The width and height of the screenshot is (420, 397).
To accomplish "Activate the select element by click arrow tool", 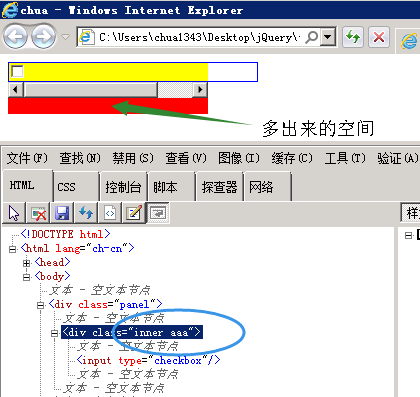I will [x=14, y=213].
